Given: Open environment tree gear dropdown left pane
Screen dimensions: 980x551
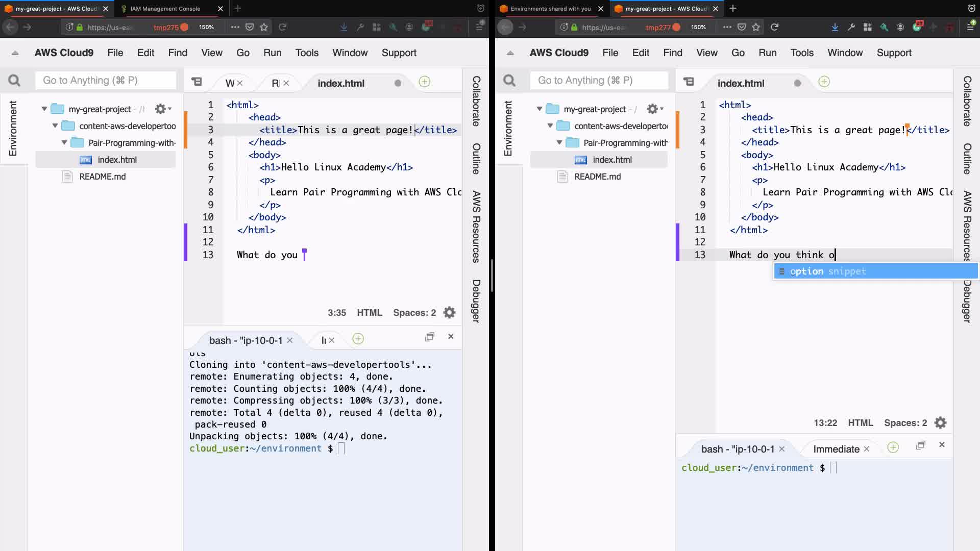Looking at the screenshot, I should click(x=163, y=109).
